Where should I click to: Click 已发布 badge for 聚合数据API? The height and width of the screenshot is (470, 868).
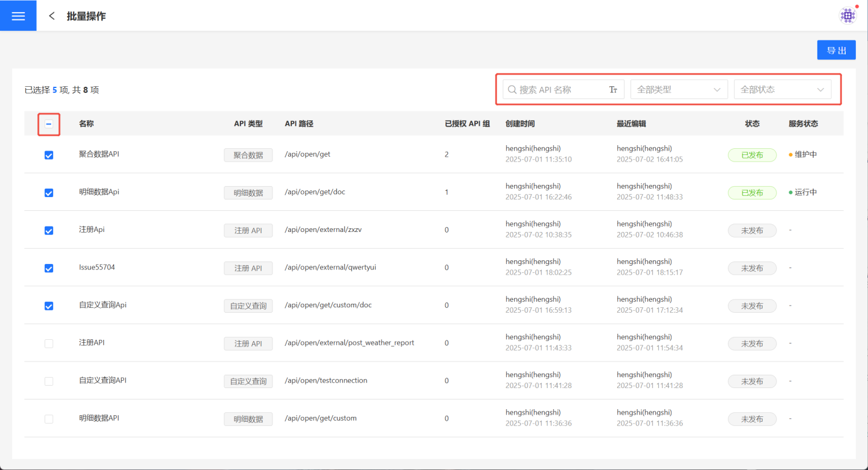coord(752,155)
